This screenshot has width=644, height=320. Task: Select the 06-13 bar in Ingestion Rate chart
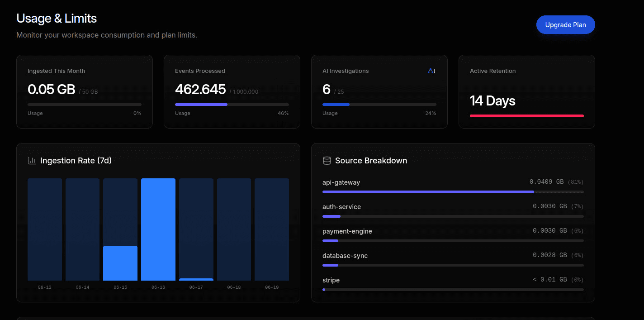[x=45, y=229]
